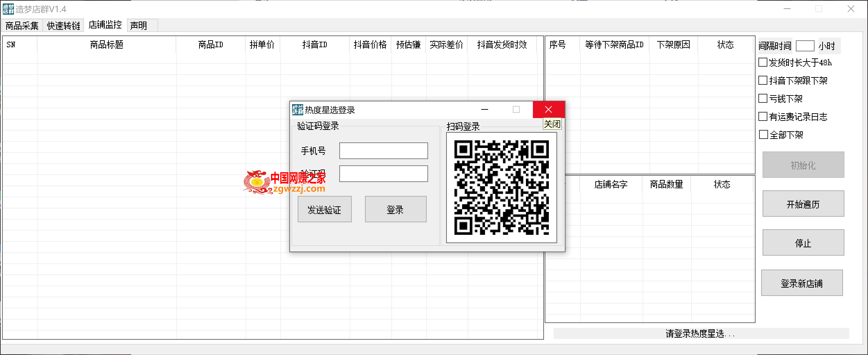Start traversal with 开始遍历 button
This screenshot has height=355, width=868.
(803, 204)
